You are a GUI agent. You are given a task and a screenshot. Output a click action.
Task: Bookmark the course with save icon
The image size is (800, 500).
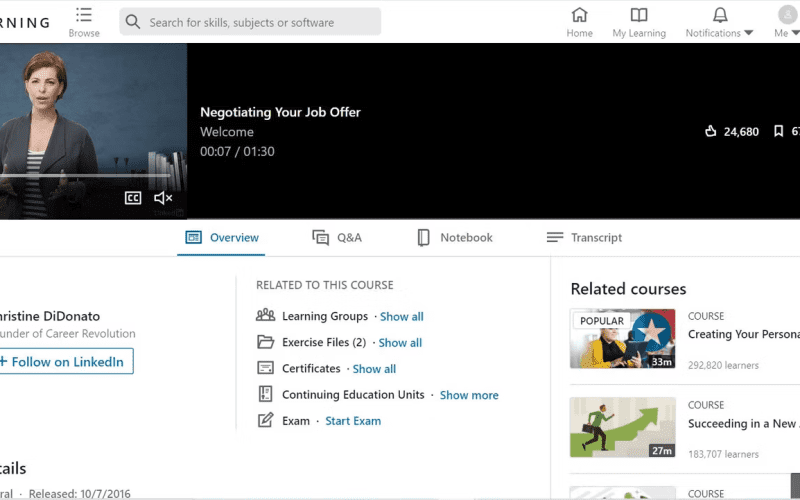[778, 131]
